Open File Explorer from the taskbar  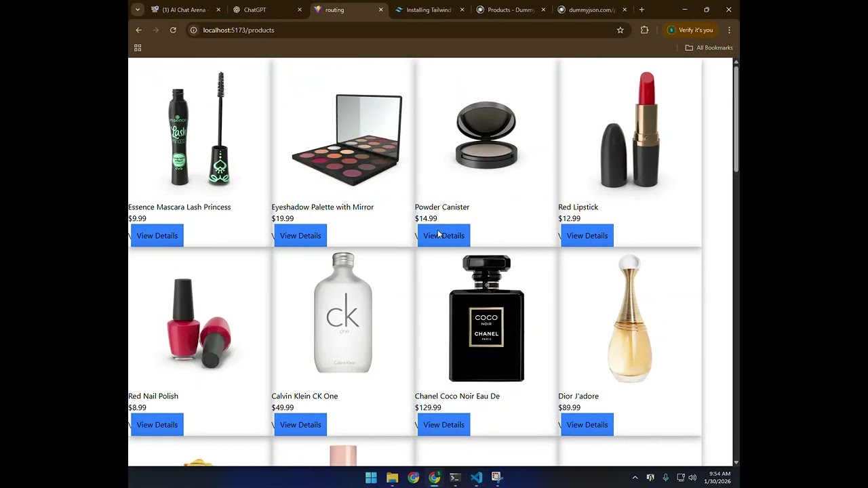tap(392, 477)
